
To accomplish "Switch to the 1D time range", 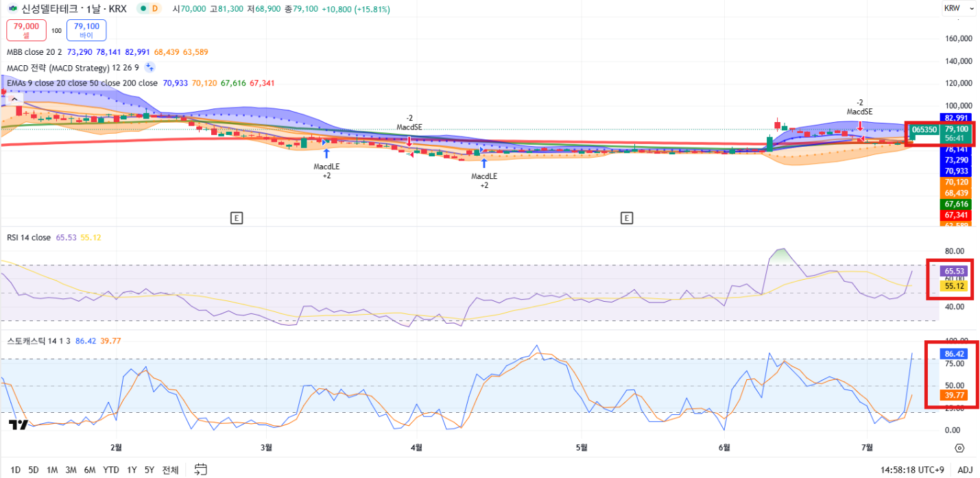I will pyautogui.click(x=15, y=470).
